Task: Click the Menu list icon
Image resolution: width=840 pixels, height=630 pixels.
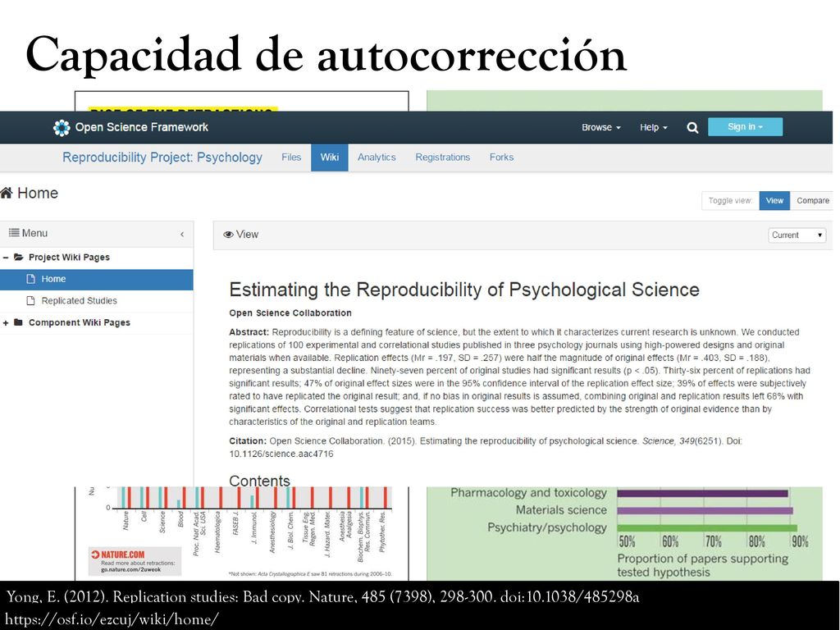Action: [x=14, y=232]
